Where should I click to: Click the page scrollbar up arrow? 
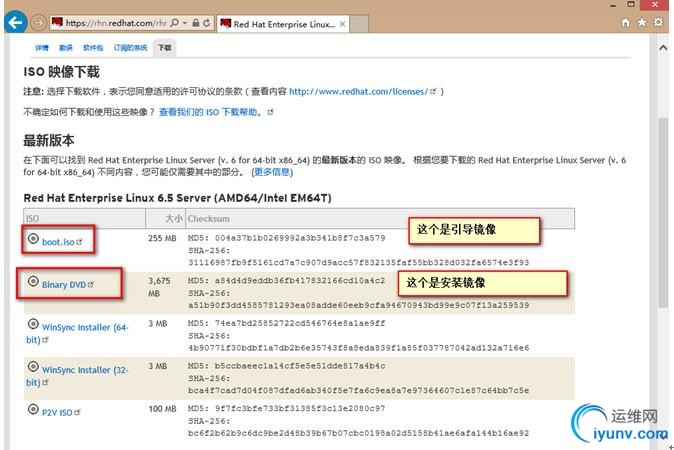pos(663,48)
